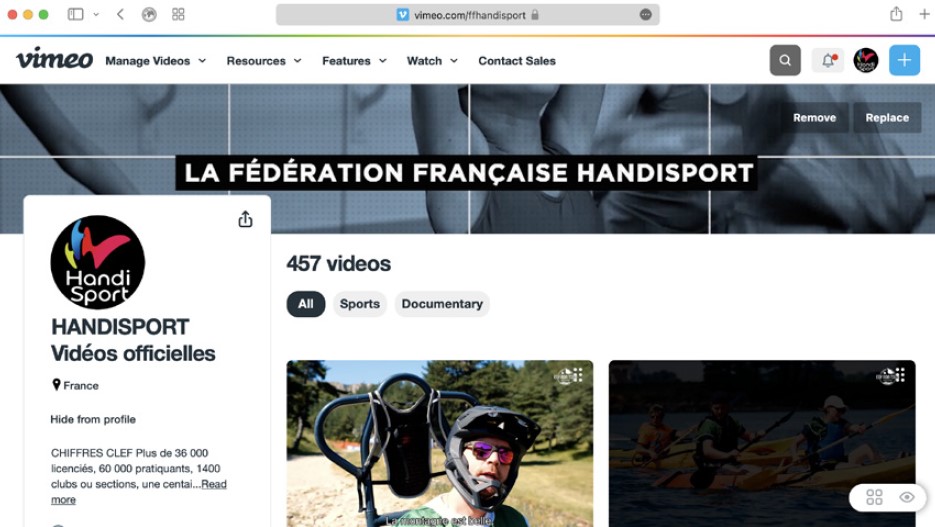Click the Replace banner button
Viewport: 935px width, 527px height.
[887, 117]
